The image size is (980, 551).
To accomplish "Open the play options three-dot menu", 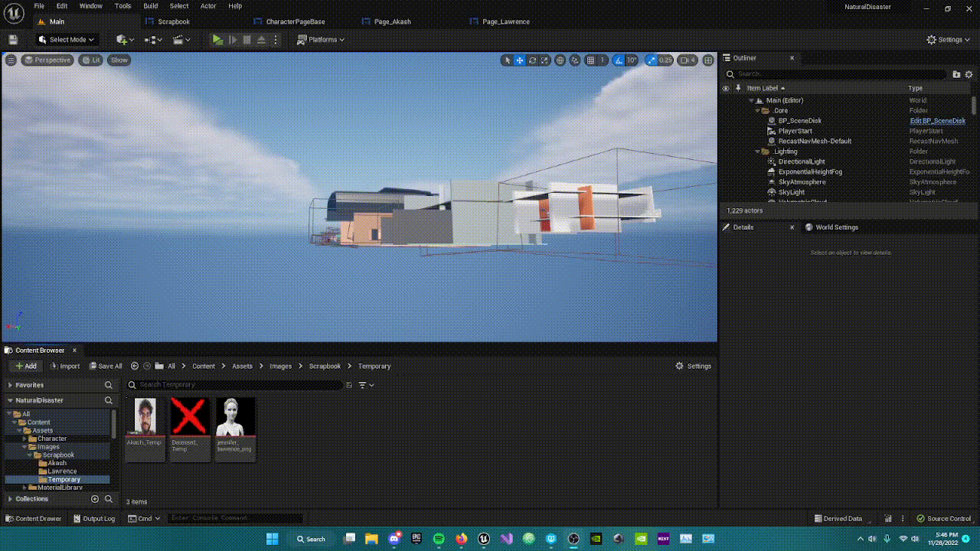I will pyautogui.click(x=276, y=40).
